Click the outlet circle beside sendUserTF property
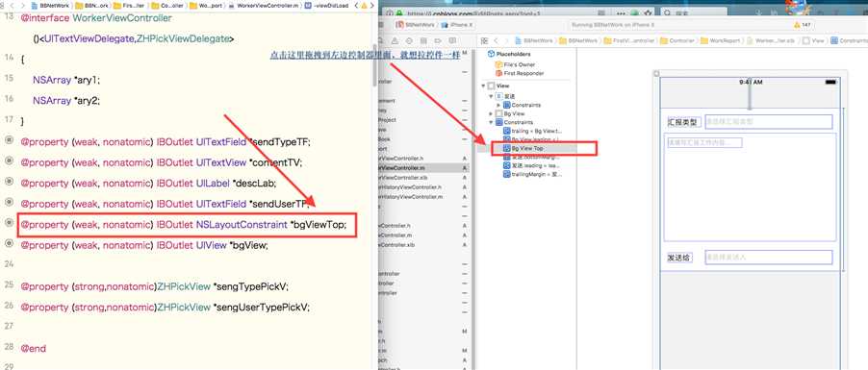868x370 pixels. [x=9, y=202]
